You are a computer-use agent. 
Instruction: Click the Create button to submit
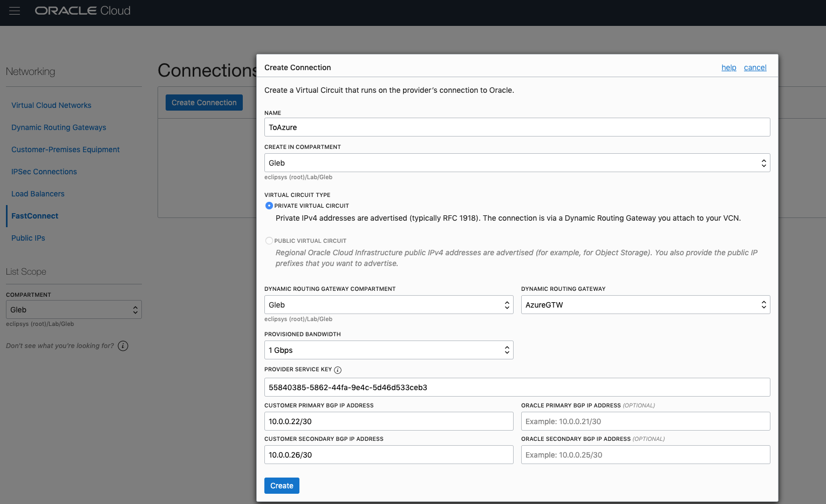tap(281, 485)
